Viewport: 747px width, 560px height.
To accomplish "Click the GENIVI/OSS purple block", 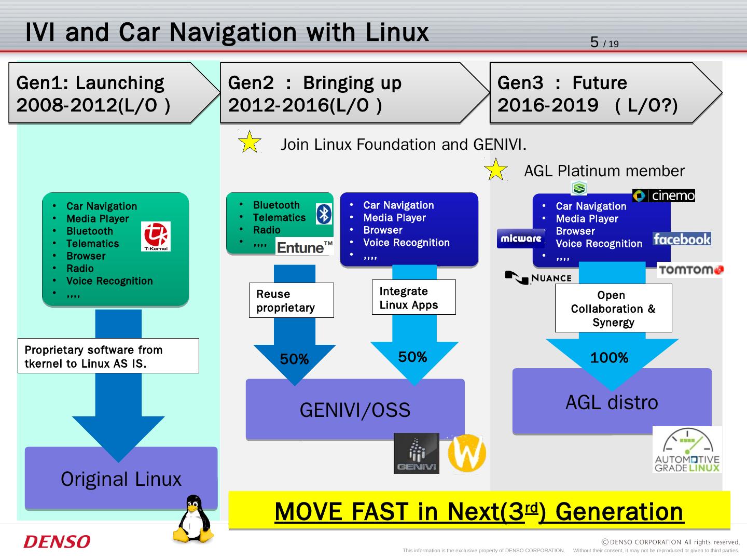I will click(355, 410).
